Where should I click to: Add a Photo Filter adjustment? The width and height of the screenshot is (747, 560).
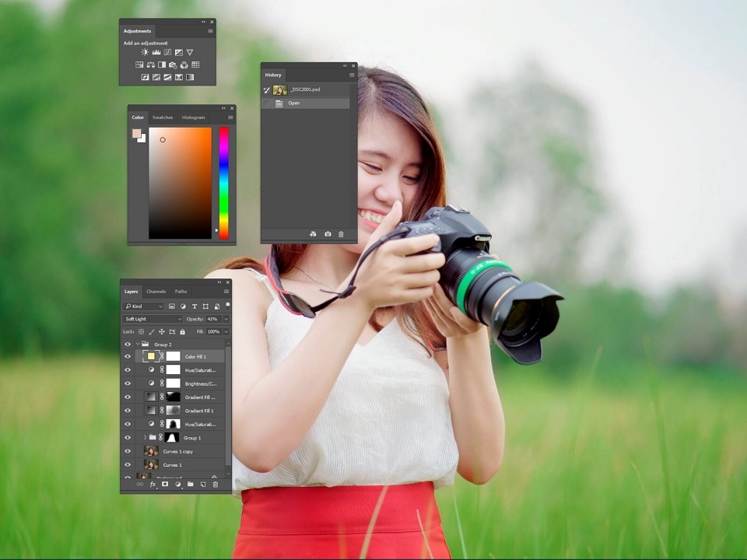(x=173, y=65)
